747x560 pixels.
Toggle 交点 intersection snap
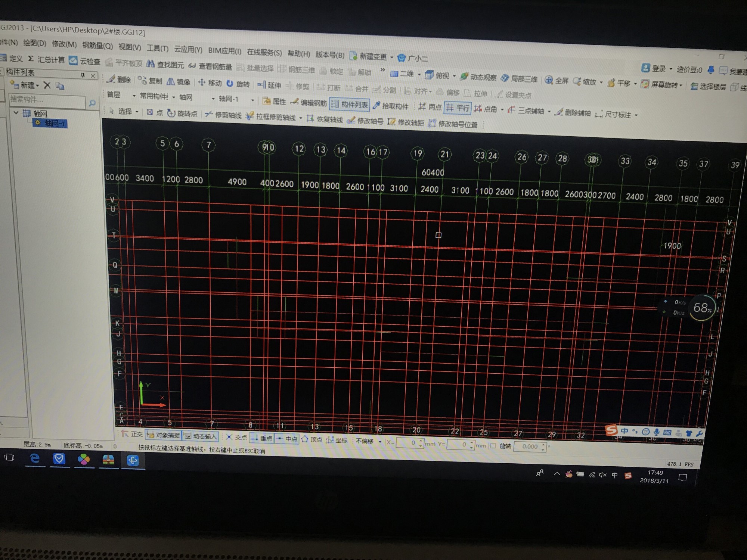pos(236,437)
